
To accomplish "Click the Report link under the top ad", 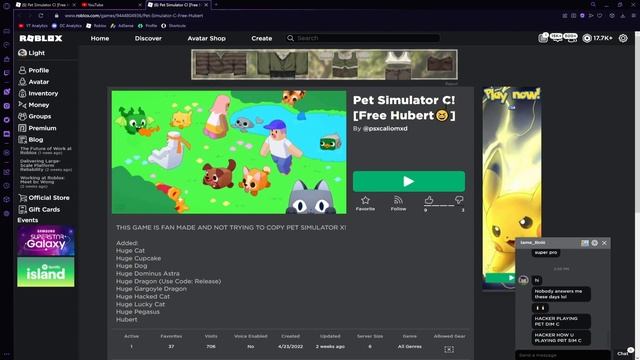I will [451, 84].
